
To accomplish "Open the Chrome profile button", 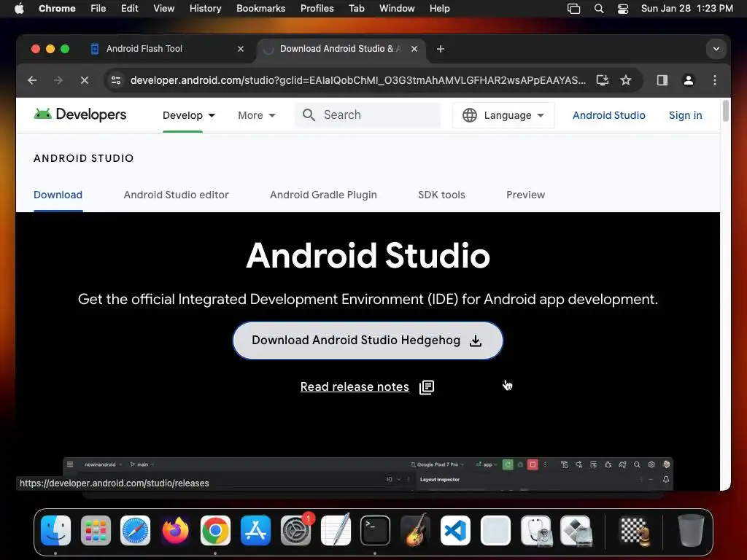I will click(x=688, y=80).
